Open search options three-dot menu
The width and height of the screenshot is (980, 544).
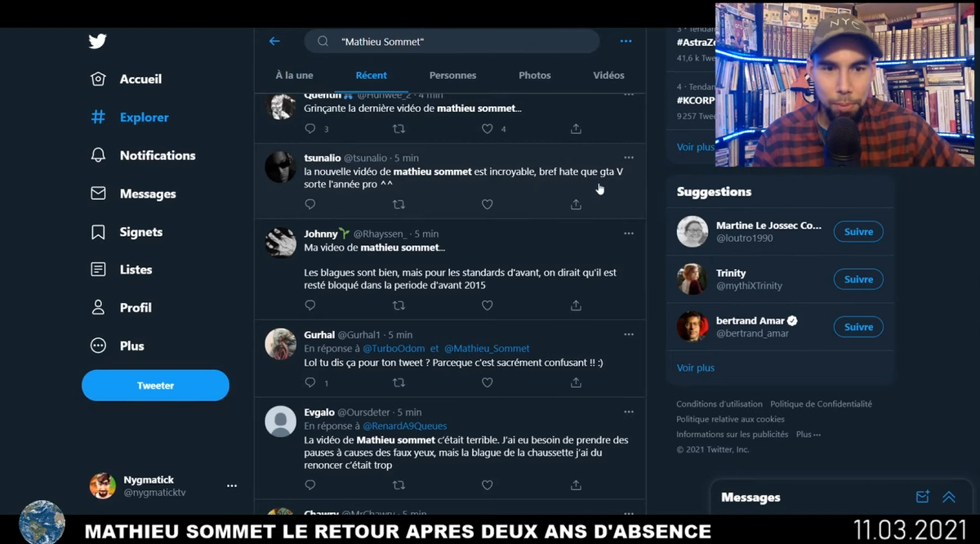click(x=626, y=41)
